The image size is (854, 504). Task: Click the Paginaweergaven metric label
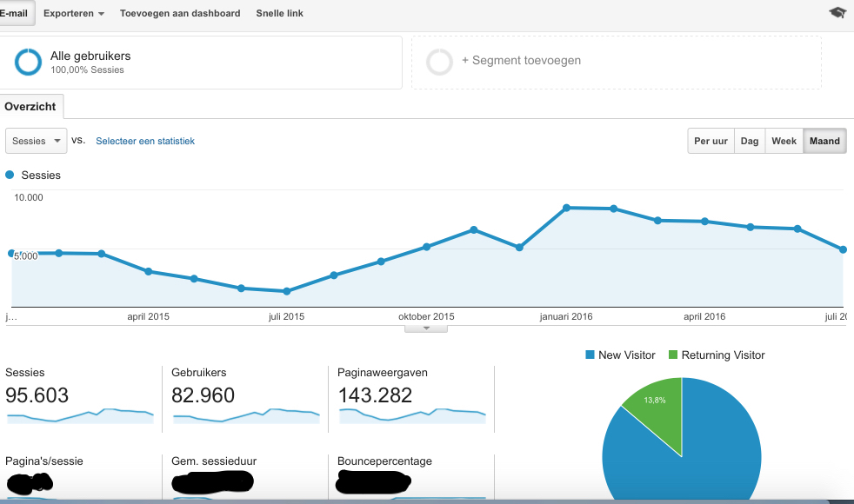[383, 372]
